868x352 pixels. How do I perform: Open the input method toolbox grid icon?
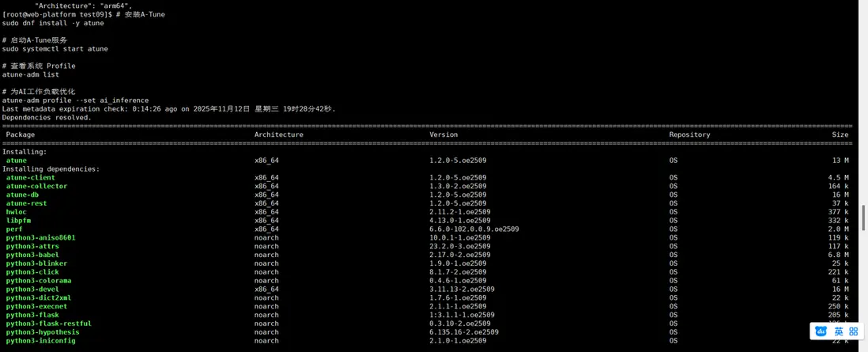(854, 331)
